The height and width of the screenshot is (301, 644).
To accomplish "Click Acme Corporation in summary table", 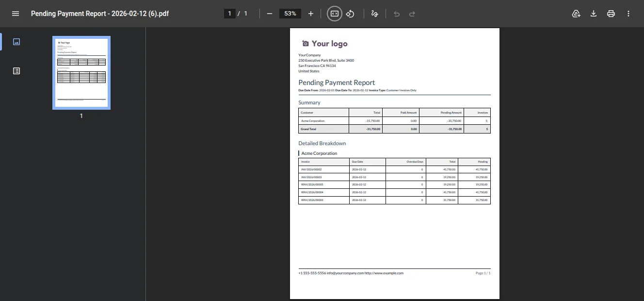I will [313, 121].
